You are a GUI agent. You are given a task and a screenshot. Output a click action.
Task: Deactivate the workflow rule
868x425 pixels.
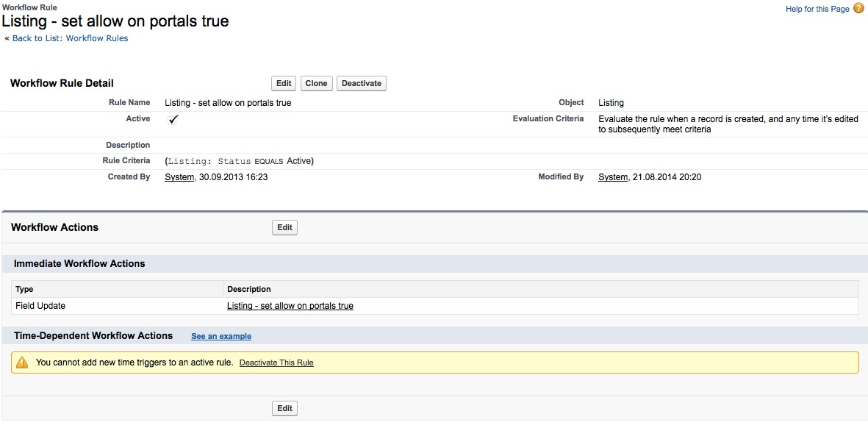click(361, 83)
